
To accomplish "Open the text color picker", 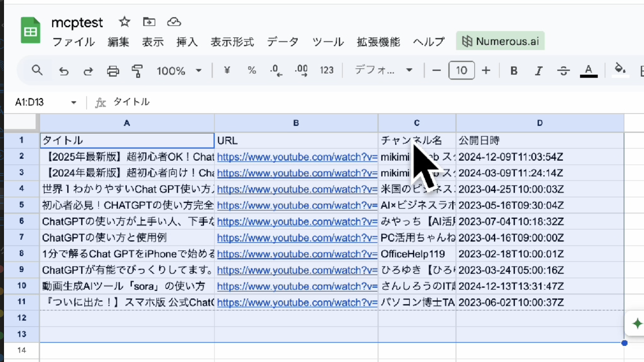I will tap(588, 71).
